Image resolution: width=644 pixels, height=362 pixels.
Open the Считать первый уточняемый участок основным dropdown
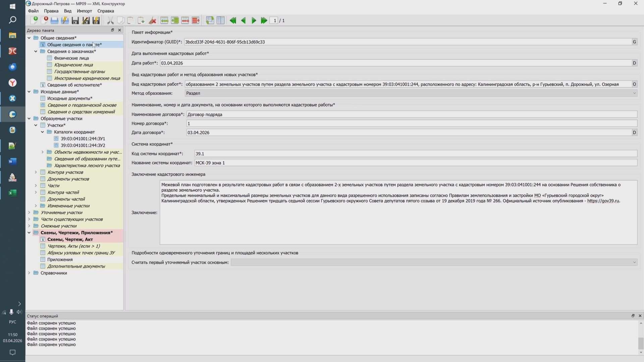click(x=634, y=262)
